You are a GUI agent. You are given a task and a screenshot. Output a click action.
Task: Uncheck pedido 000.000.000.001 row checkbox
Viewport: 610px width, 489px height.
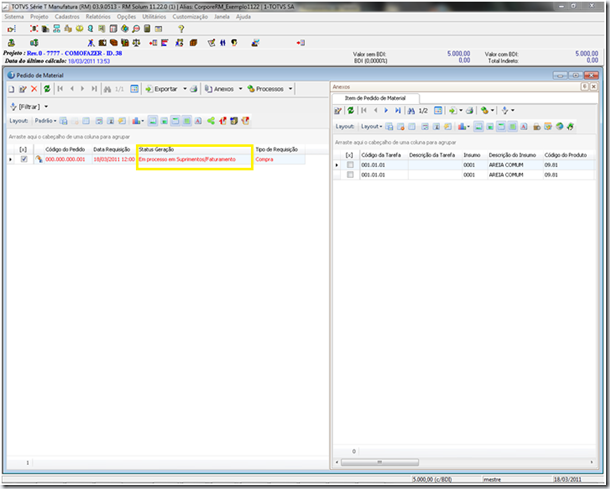(24, 159)
